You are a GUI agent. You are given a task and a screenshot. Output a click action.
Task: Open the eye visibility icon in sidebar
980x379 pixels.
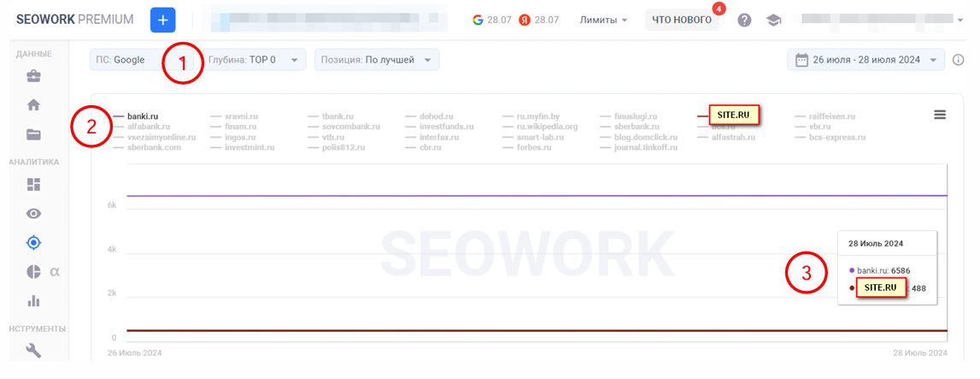click(x=34, y=214)
